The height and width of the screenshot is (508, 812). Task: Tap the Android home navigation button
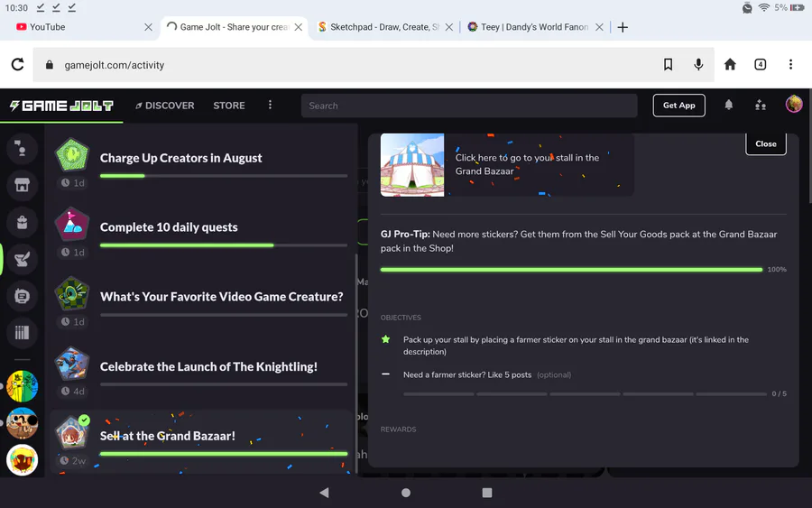coord(405,493)
